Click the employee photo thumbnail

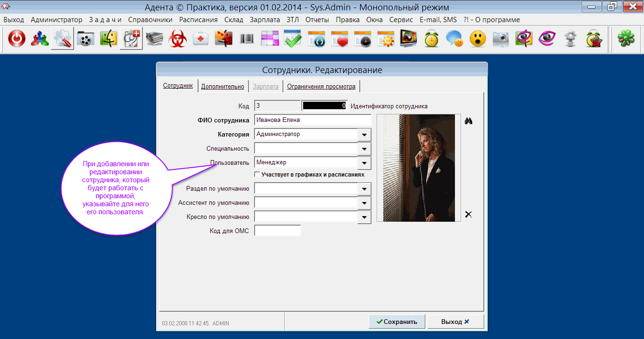tap(419, 168)
